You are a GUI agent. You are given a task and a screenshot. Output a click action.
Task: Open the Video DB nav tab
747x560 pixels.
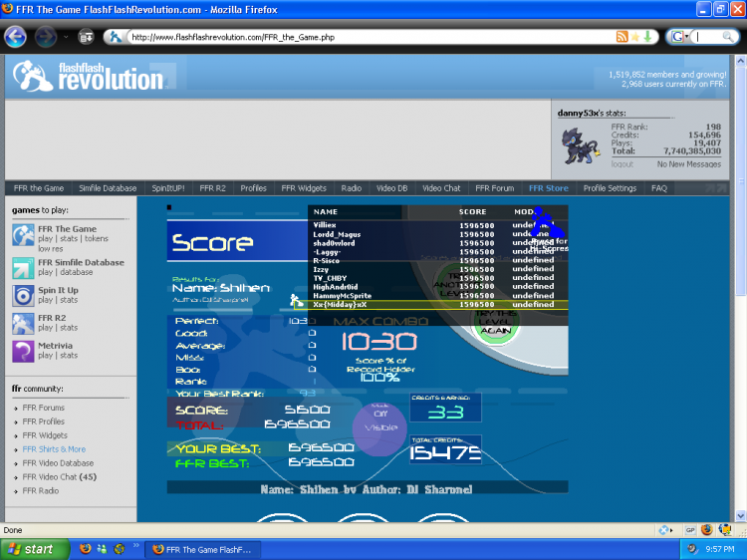click(391, 188)
